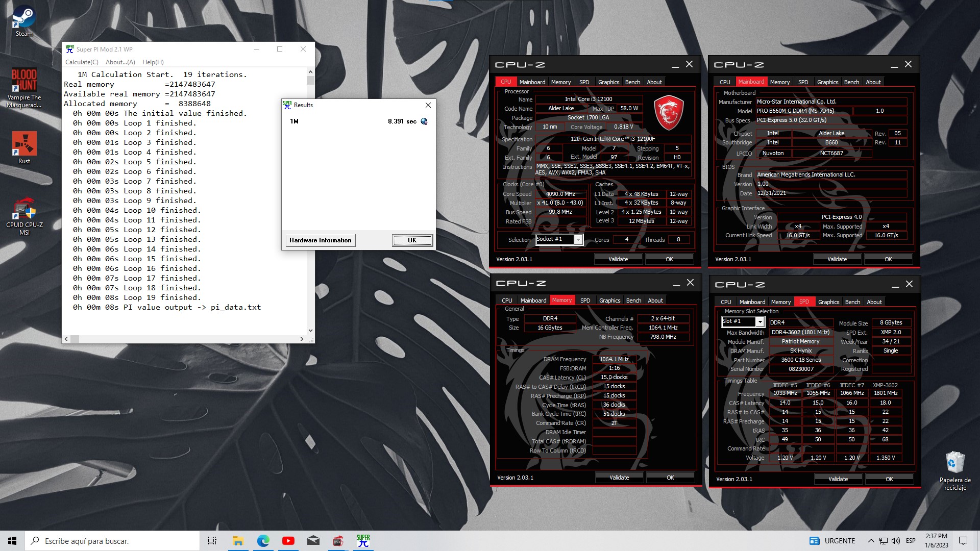980x551 pixels.
Task: Close the Results dialog with X
Action: click(x=428, y=105)
